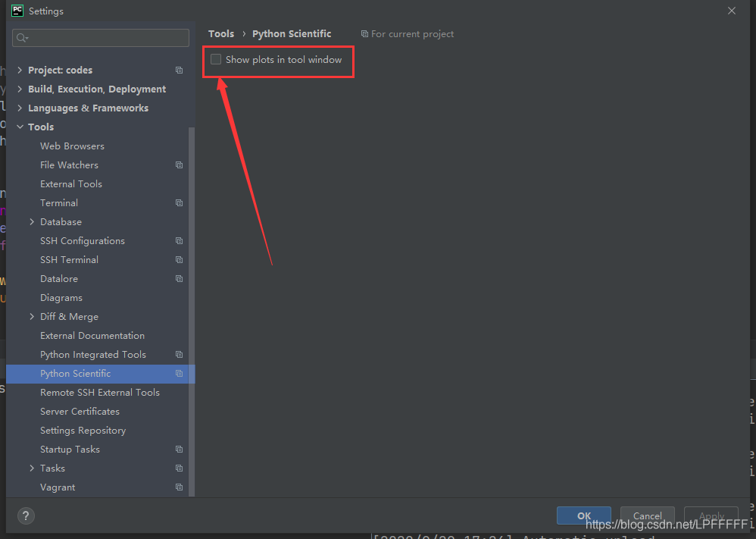Select Project: codes category
Viewport: 756px width, 539px height.
pos(61,70)
